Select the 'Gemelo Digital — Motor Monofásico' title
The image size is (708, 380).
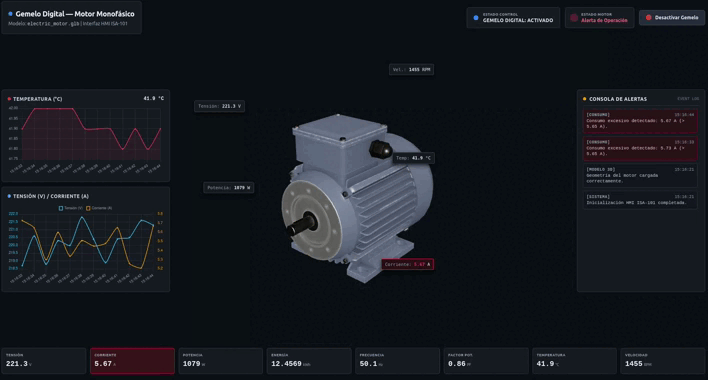[75, 14]
